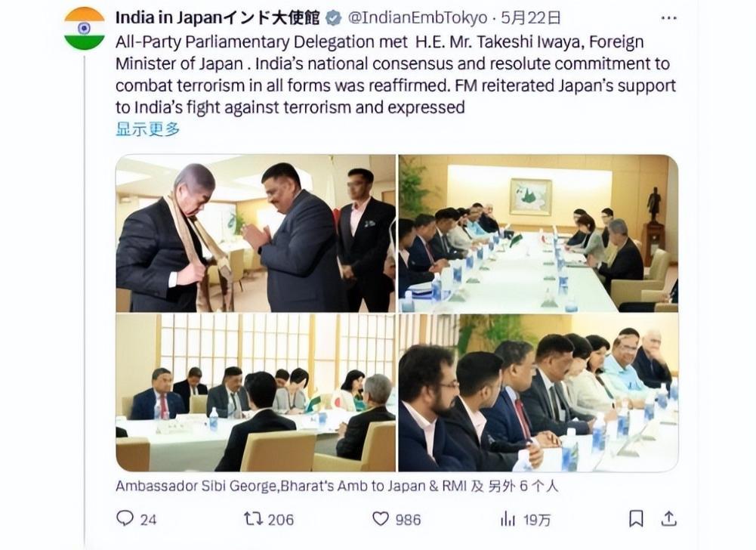Click the 986 likes count
The image size is (756, 550).
coord(408,520)
